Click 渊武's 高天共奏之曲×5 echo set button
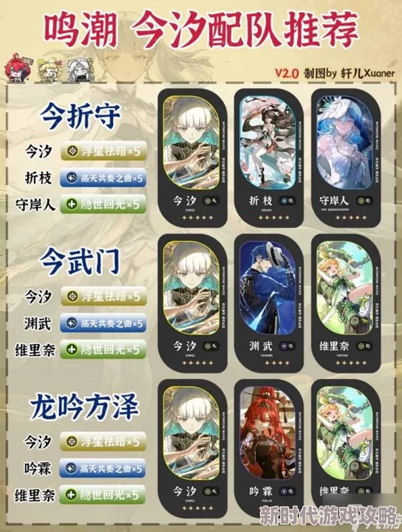 [x=104, y=324]
